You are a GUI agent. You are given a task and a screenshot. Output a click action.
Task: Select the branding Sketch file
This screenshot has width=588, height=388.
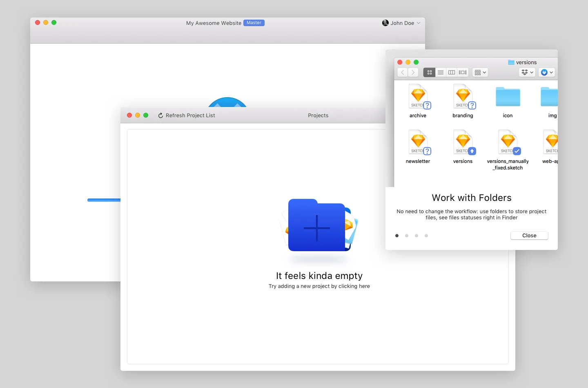pyautogui.click(x=463, y=97)
